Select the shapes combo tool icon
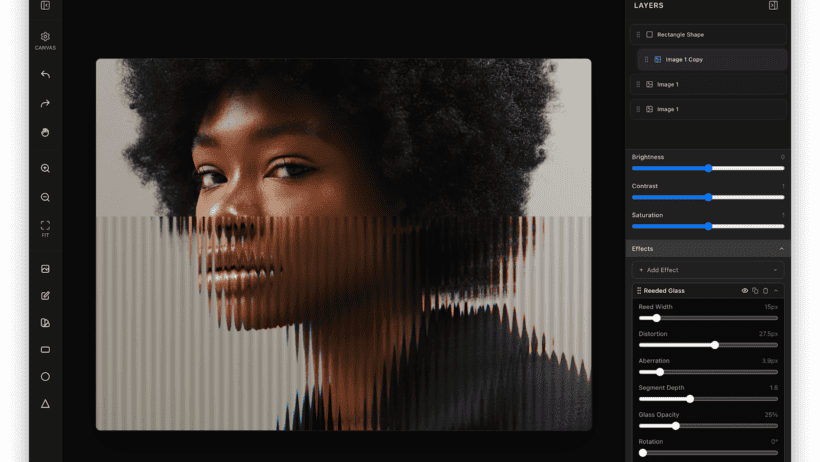Image resolution: width=820 pixels, height=462 pixels. (45, 323)
